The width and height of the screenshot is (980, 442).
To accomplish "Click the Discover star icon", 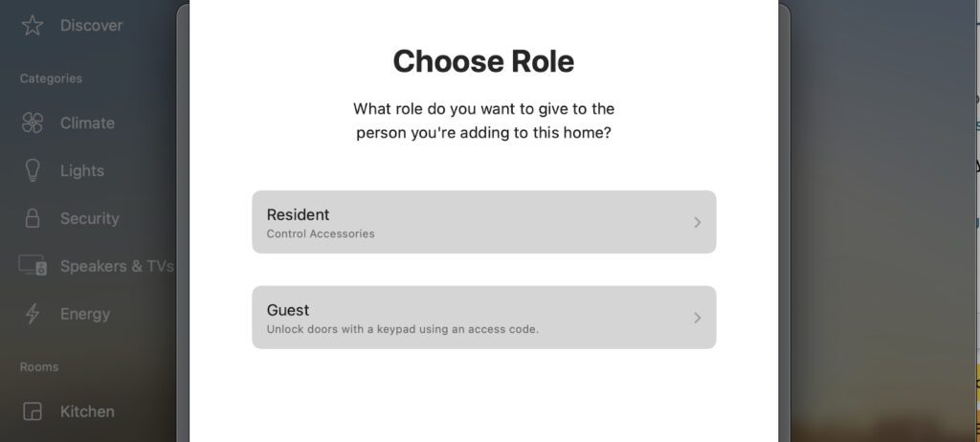I will 33,26.
